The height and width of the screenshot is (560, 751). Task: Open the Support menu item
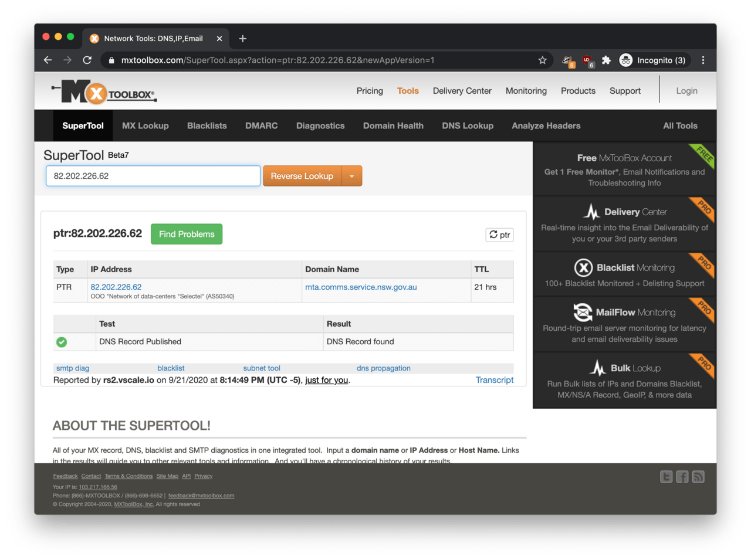625,91
